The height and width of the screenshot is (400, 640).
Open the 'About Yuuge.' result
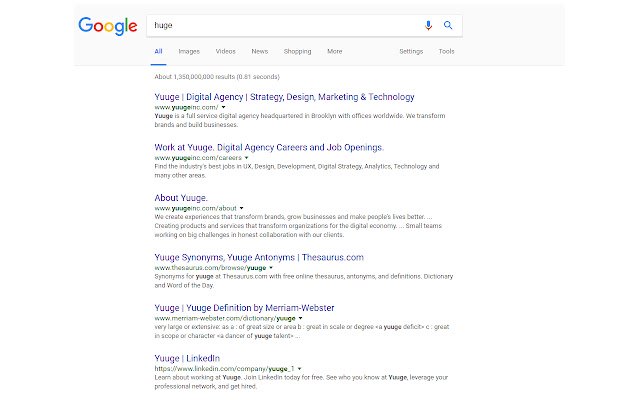[x=181, y=198]
